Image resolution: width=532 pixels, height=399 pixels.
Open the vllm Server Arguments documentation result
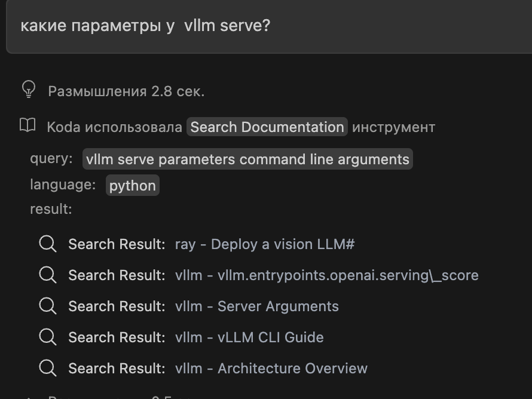tap(256, 306)
